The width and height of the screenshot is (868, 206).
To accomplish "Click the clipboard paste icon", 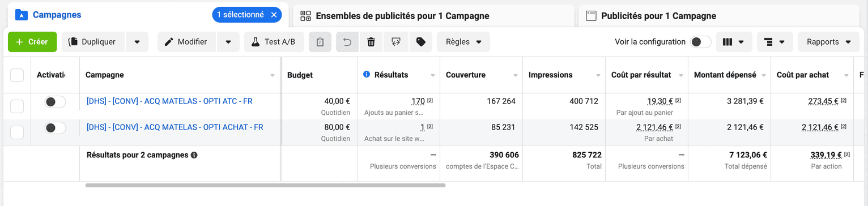I will 320,42.
